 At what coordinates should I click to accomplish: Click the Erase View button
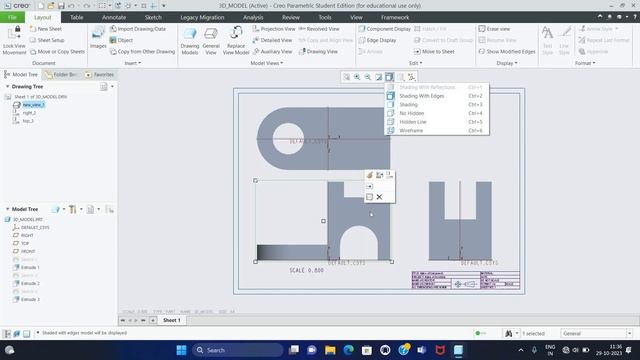tap(494, 29)
